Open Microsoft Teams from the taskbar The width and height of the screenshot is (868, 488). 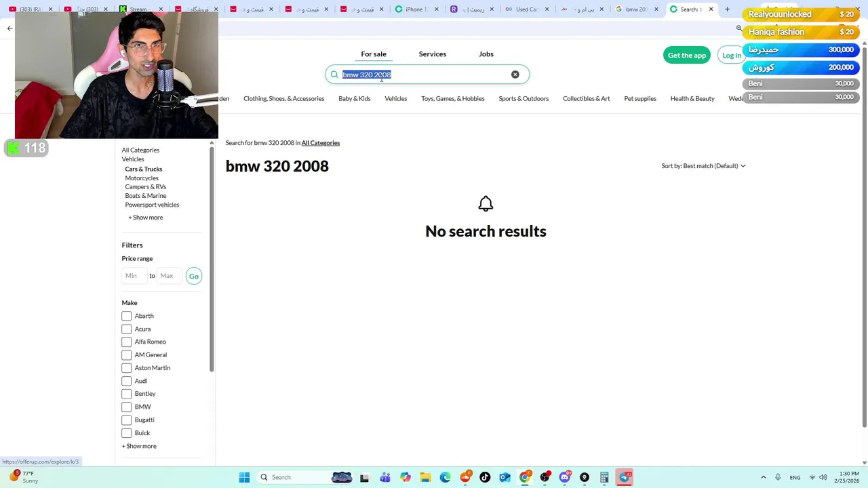[385, 477]
